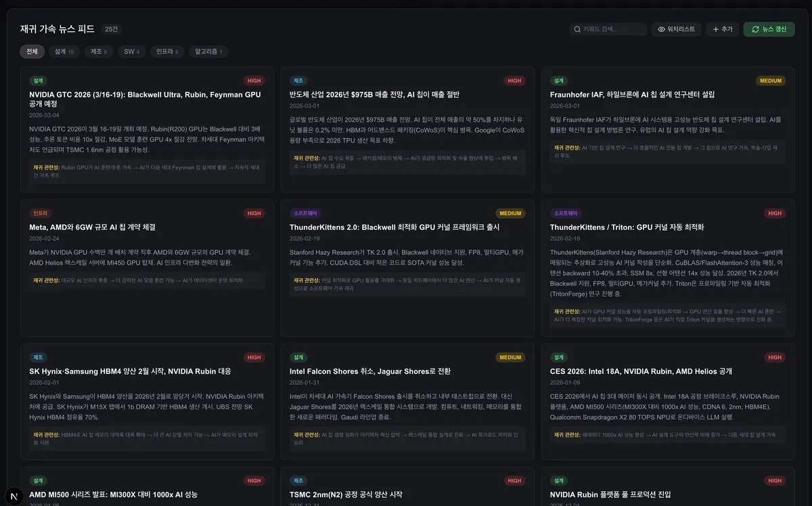The image size is (812, 506).
Task: Click HIGH badge on AMD MI500 card
Action: click(x=254, y=480)
